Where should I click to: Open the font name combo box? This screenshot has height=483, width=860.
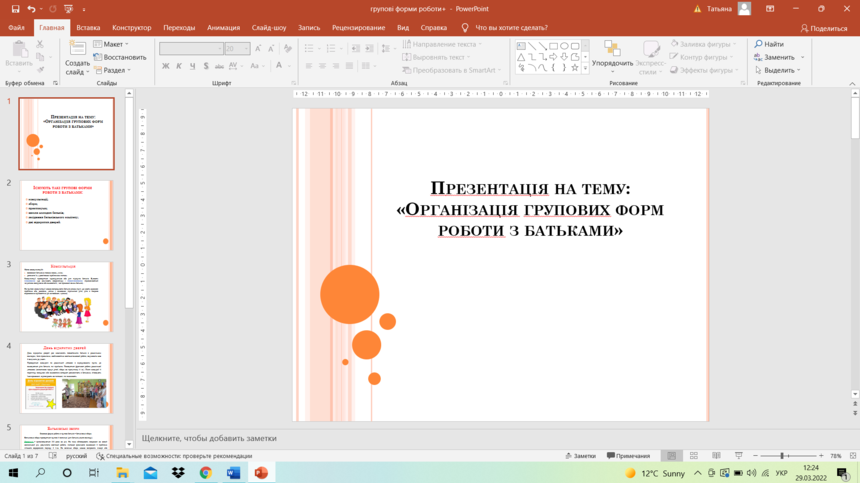pos(191,49)
